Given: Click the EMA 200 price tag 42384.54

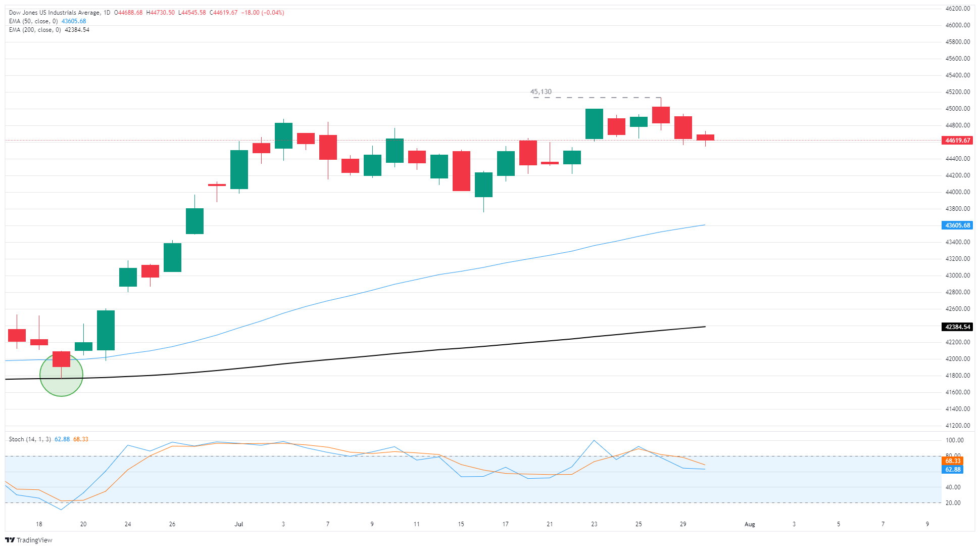Looking at the screenshot, I should tap(957, 327).
